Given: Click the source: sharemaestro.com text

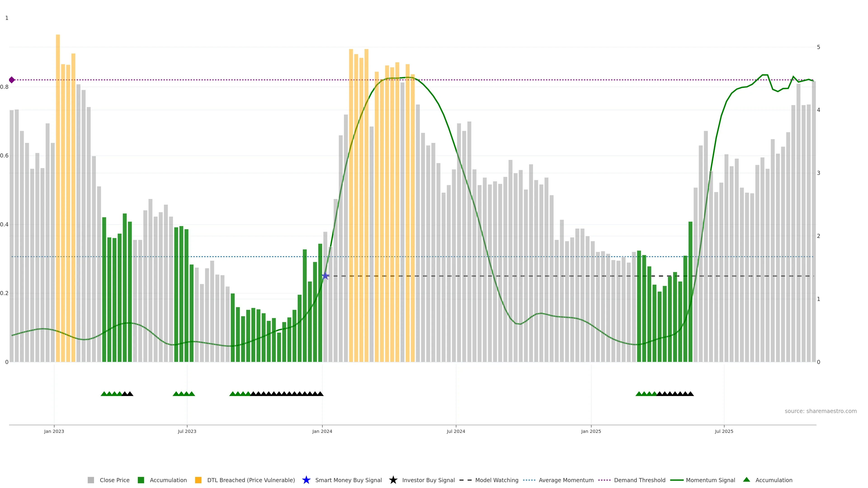Looking at the screenshot, I should pyautogui.click(x=821, y=411).
